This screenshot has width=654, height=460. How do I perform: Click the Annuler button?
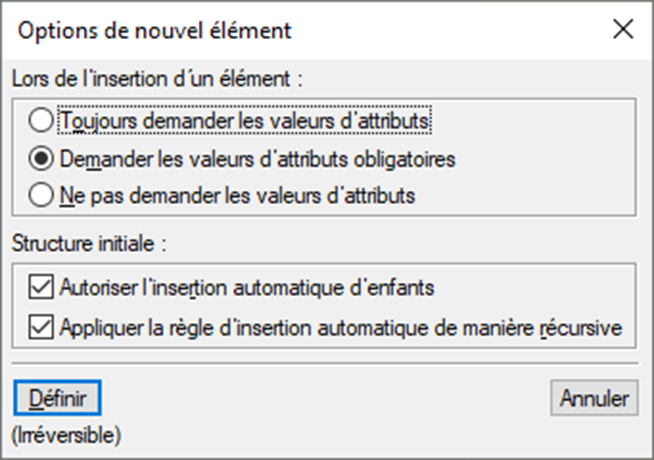tap(594, 398)
